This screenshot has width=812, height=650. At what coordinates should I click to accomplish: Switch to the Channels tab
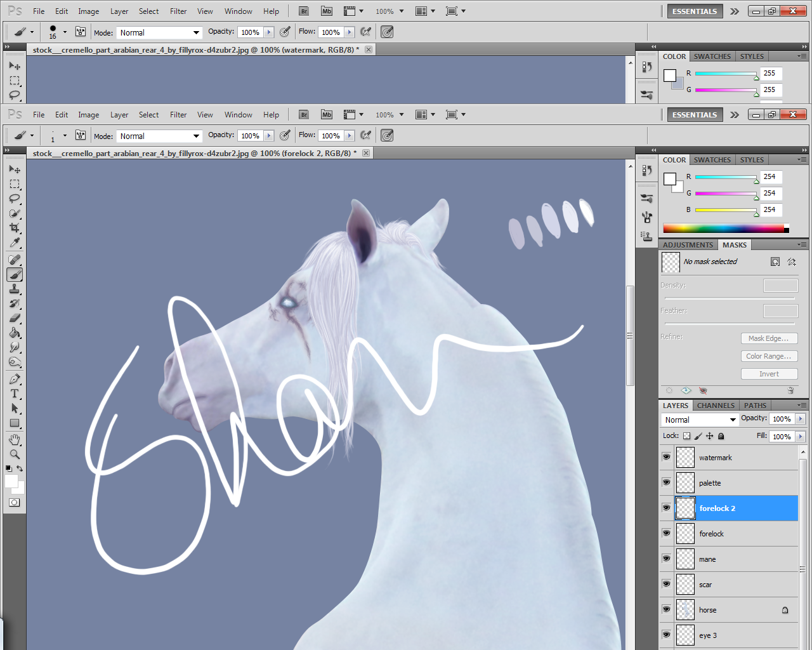(716, 406)
